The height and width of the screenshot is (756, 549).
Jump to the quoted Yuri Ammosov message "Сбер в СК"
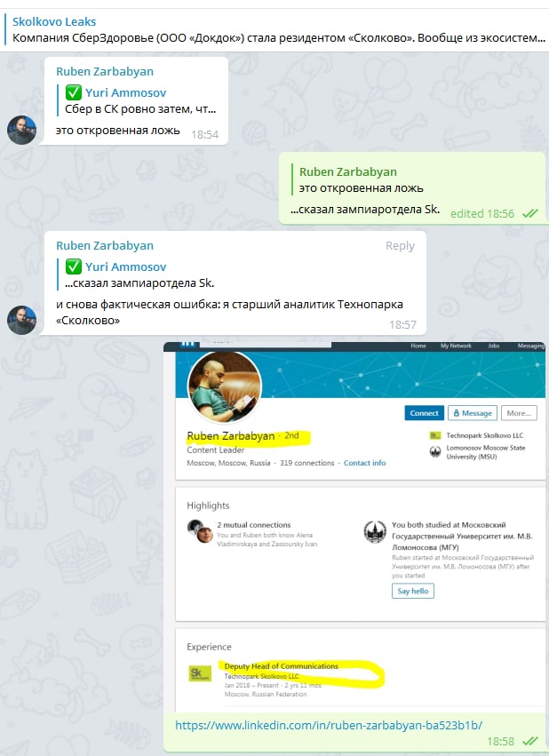tap(139, 100)
